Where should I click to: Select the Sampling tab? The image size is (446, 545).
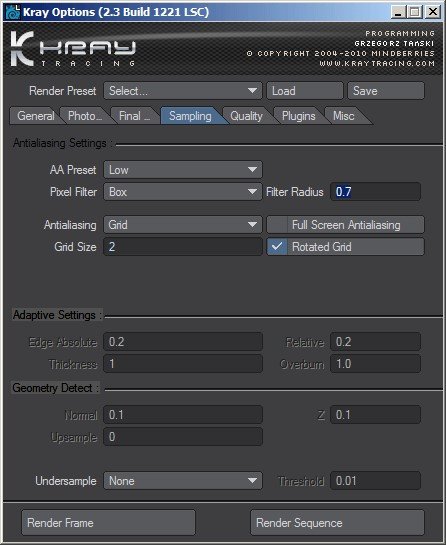[x=190, y=116]
